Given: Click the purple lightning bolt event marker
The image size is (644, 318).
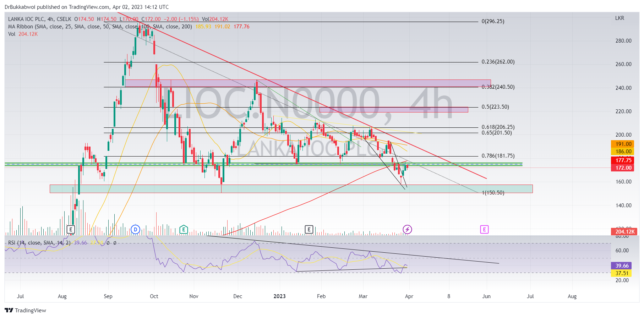Looking at the screenshot, I should click(407, 230).
